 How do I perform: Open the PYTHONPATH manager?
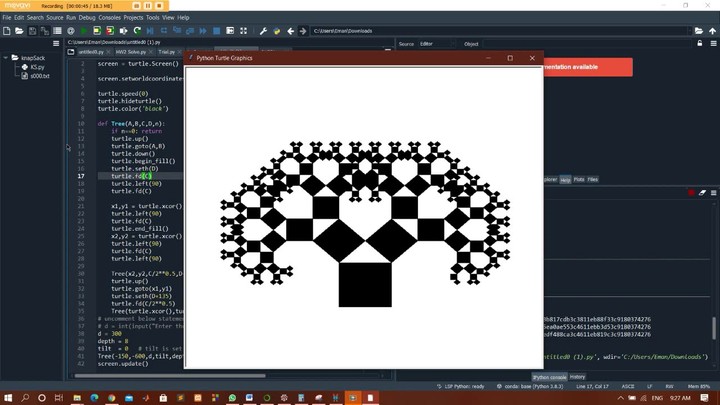click(x=276, y=31)
